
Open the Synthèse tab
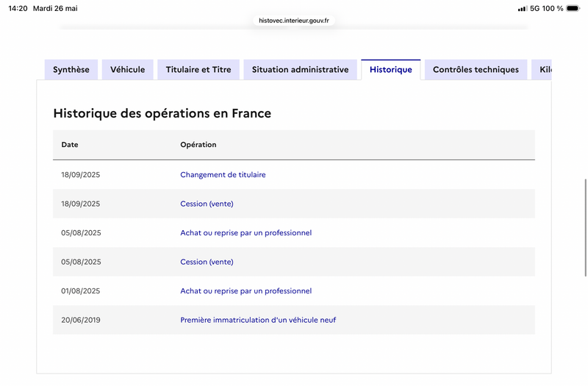[71, 69]
